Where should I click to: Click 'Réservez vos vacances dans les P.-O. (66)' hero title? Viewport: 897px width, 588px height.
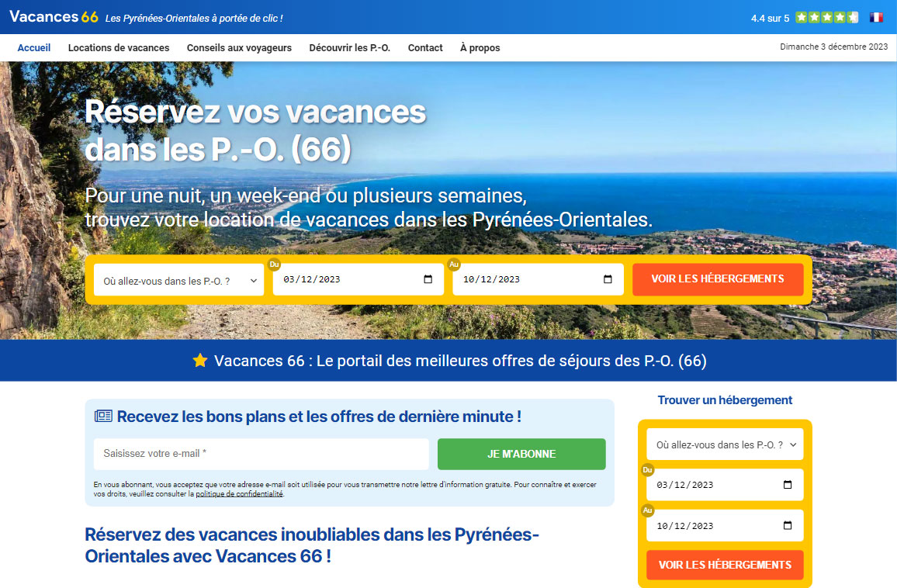255,130
